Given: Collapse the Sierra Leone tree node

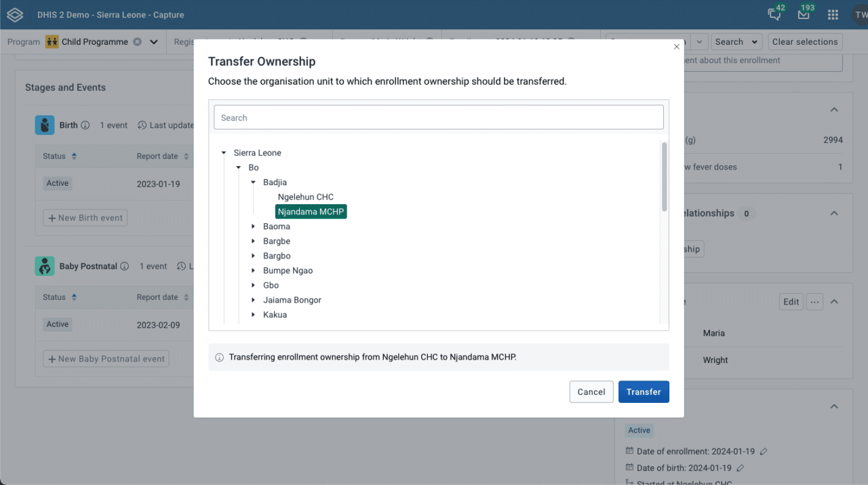Looking at the screenshot, I should click(x=224, y=153).
